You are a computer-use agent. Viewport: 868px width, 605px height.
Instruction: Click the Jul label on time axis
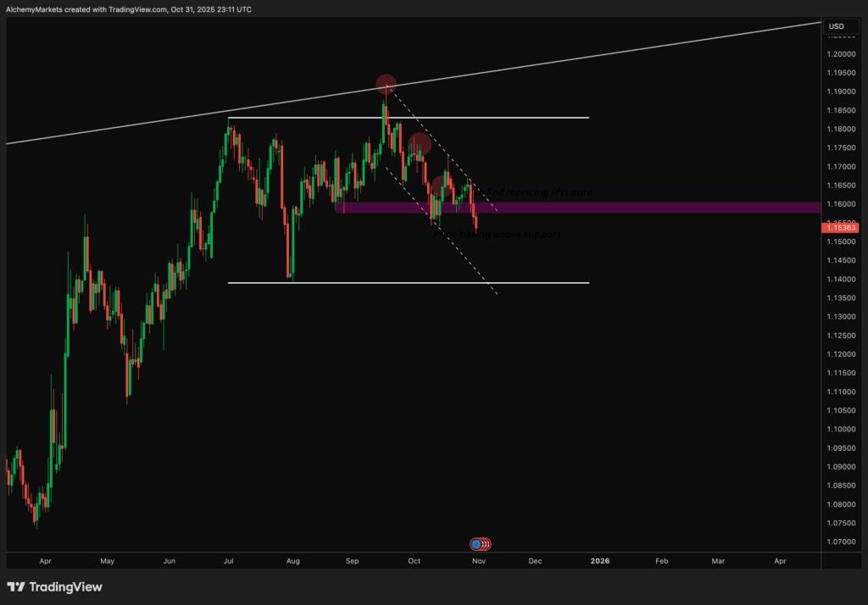(229, 561)
